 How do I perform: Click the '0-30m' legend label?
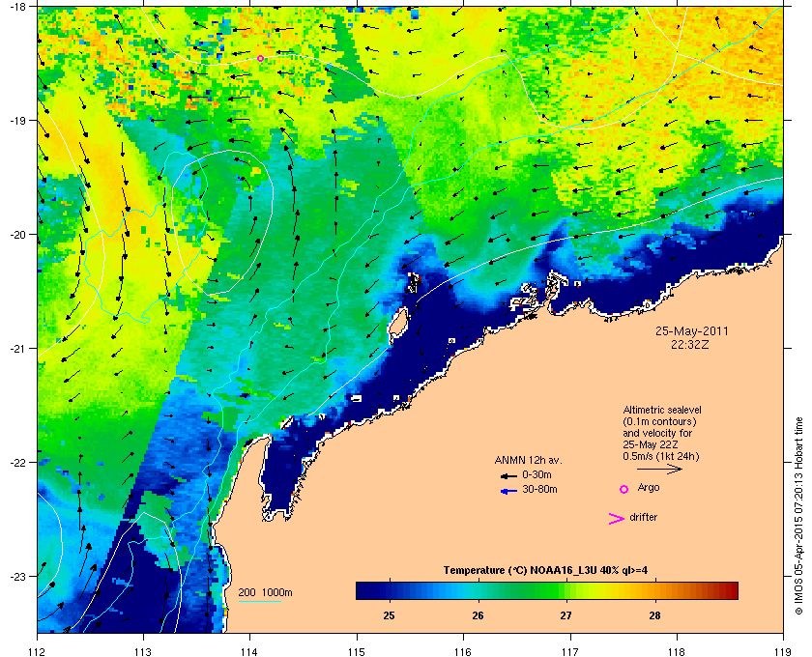pyautogui.click(x=536, y=474)
